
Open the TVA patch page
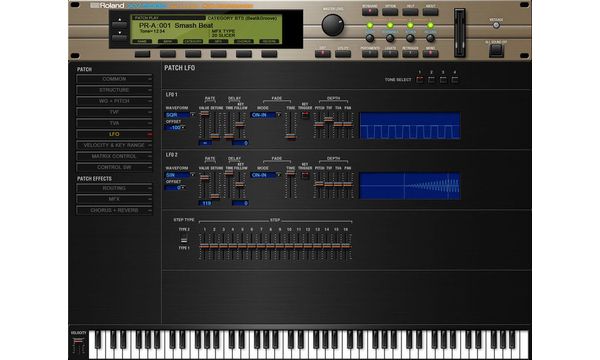tap(114, 123)
